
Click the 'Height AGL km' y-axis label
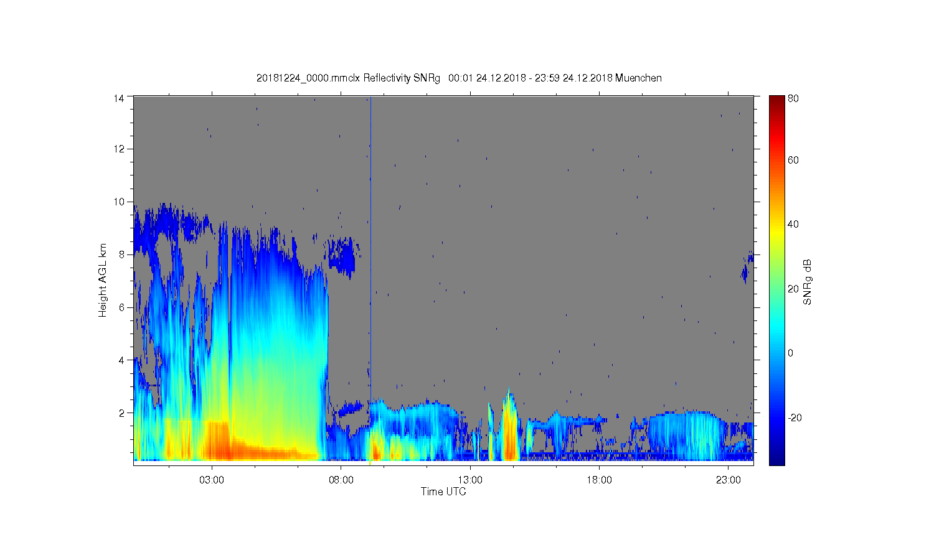(x=103, y=280)
